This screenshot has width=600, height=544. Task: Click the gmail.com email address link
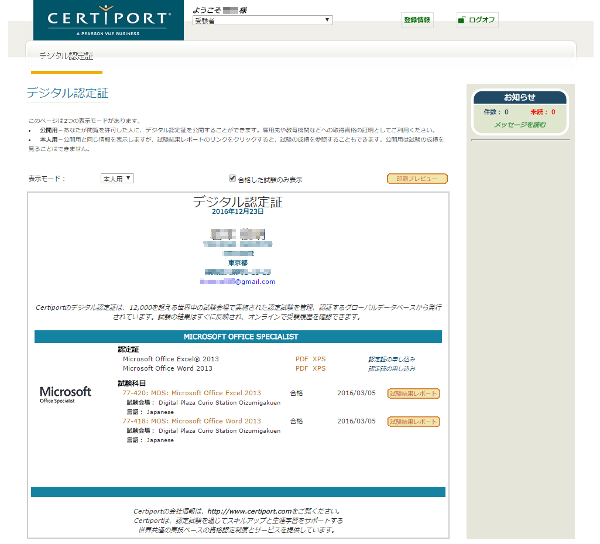(x=237, y=282)
